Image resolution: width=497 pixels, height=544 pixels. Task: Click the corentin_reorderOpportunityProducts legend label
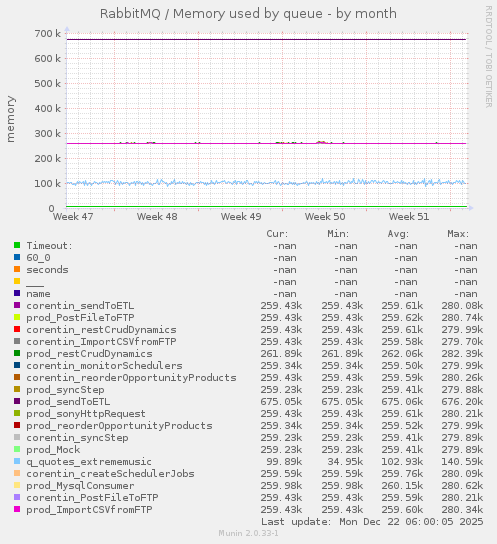(x=131, y=377)
